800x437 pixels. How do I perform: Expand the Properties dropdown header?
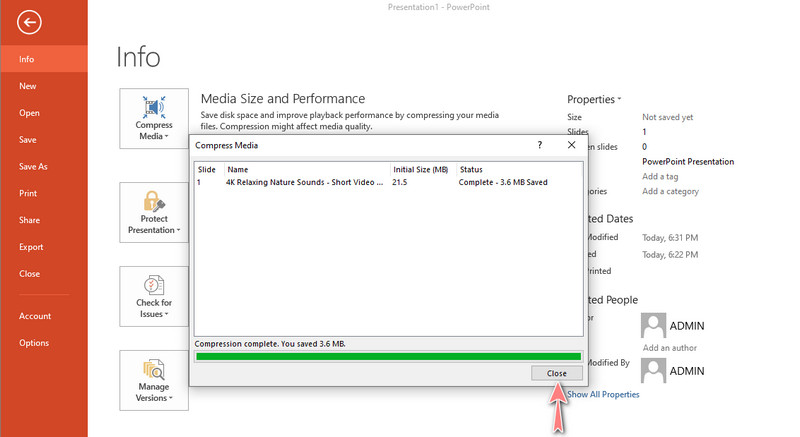coord(594,99)
